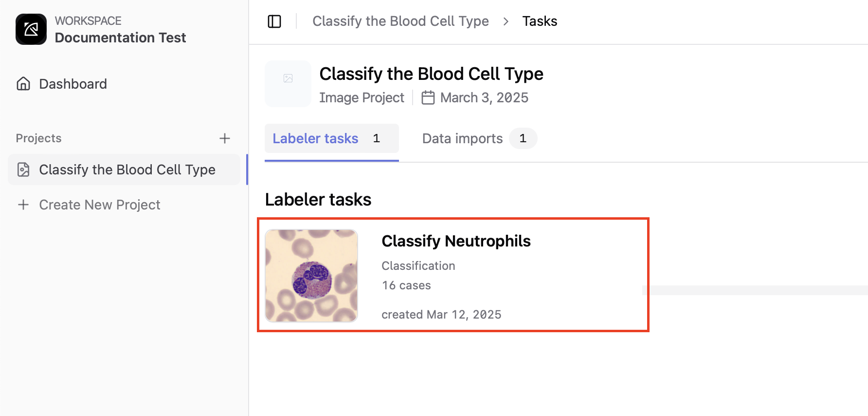
Task: Click the workspace logo icon
Action: pos(31,29)
